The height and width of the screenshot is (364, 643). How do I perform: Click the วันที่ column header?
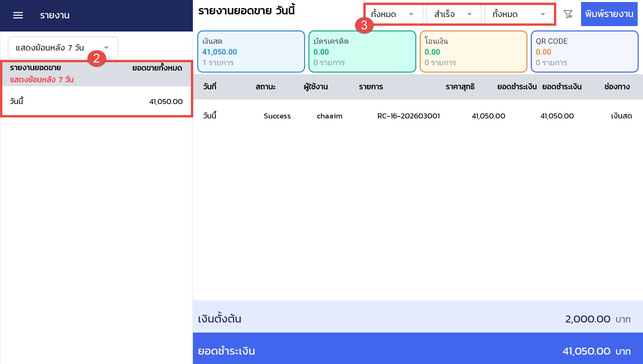tap(210, 87)
